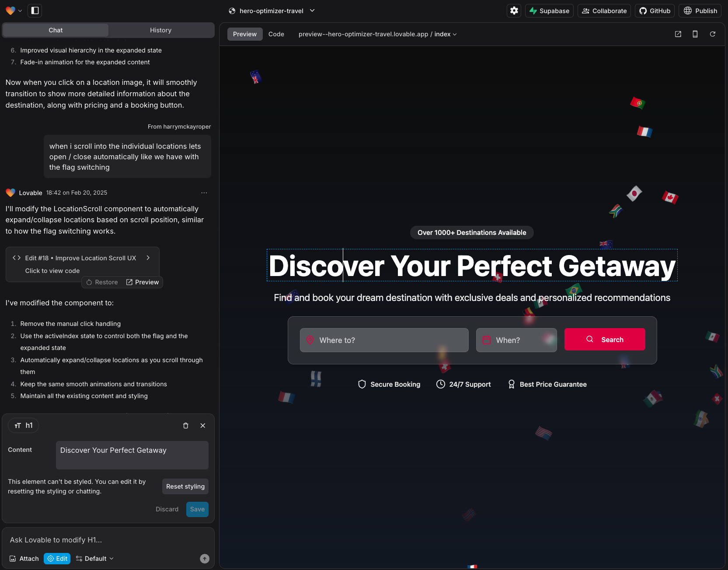Click the Where to? search field
Viewport: 728px width, 570px height.
click(x=384, y=340)
